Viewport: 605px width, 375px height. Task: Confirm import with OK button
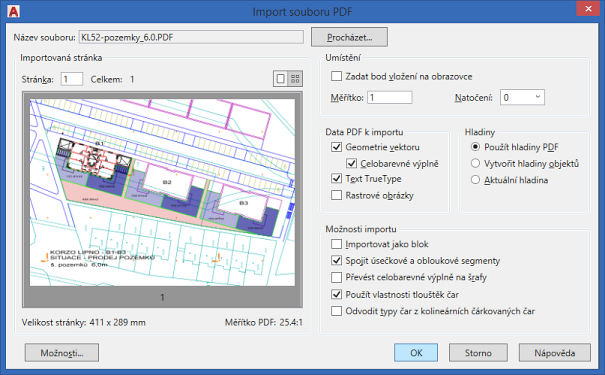pos(416,353)
